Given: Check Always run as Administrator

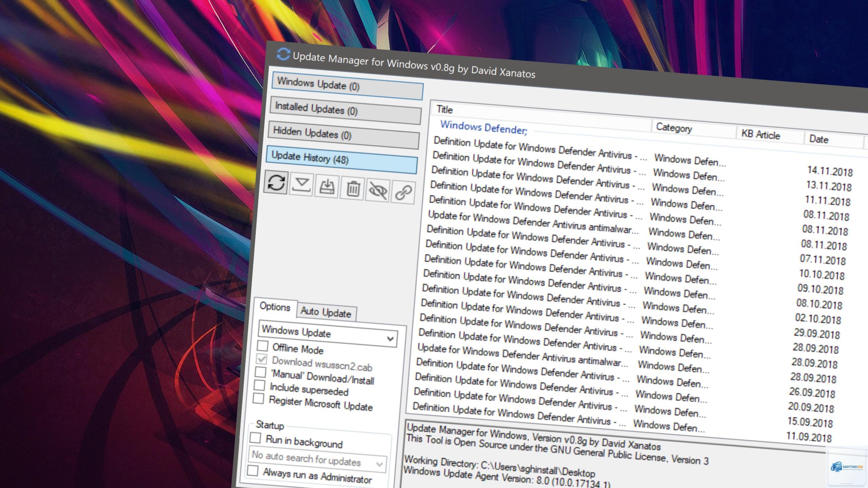Looking at the screenshot, I should tap(253, 470).
